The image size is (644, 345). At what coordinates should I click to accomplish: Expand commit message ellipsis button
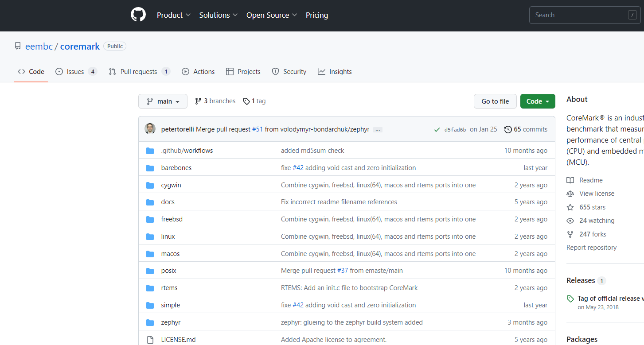pyautogui.click(x=378, y=130)
